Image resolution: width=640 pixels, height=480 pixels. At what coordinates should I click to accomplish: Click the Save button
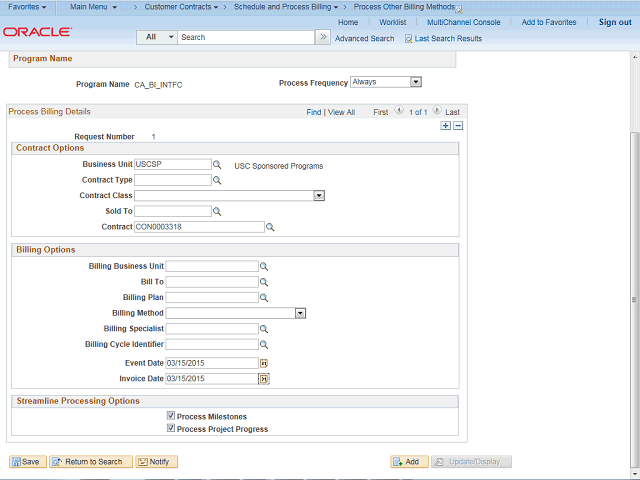pos(27,462)
